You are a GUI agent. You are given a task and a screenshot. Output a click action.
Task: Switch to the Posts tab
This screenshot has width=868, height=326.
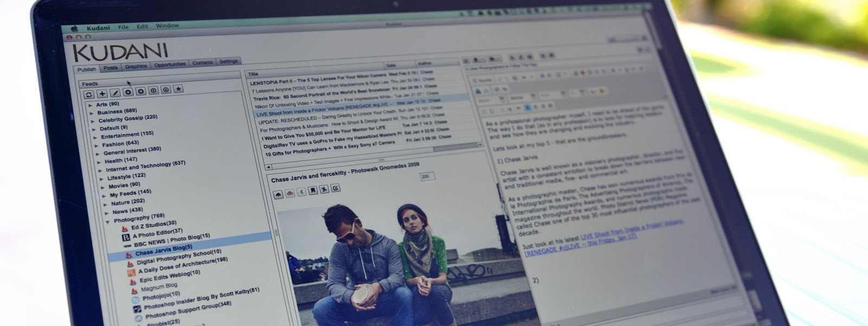(x=111, y=68)
